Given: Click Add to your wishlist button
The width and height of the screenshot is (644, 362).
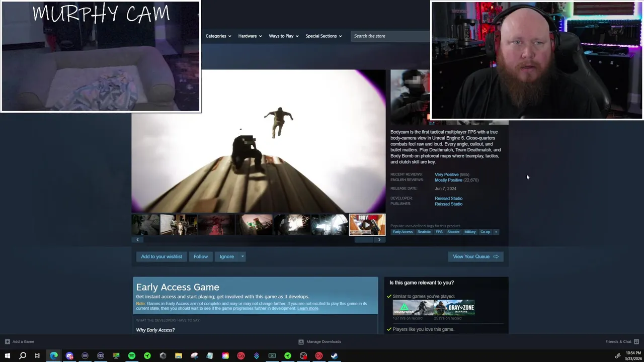Looking at the screenshot, I should point(162,256).
